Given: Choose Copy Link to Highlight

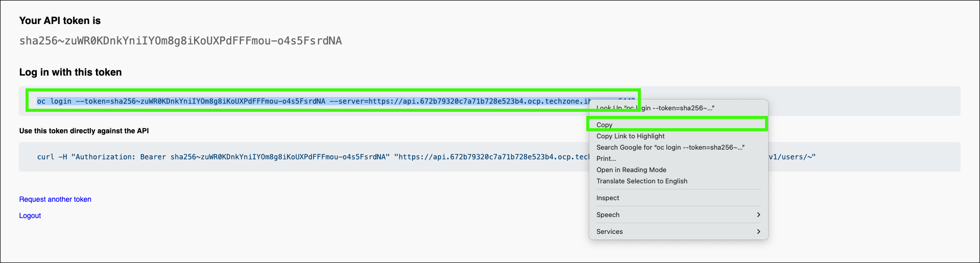Looking at the screenshot, I should pos(630,136).
